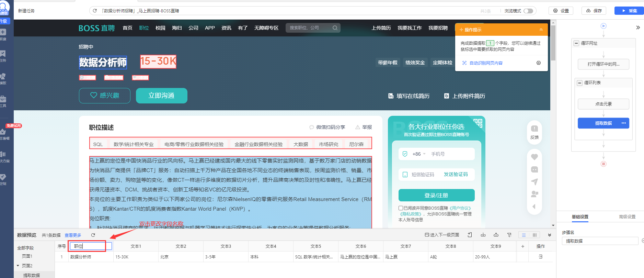Click the 感兴趣 heart button
This screenshot has width=644, height=278.
click(x=105, y=96)
